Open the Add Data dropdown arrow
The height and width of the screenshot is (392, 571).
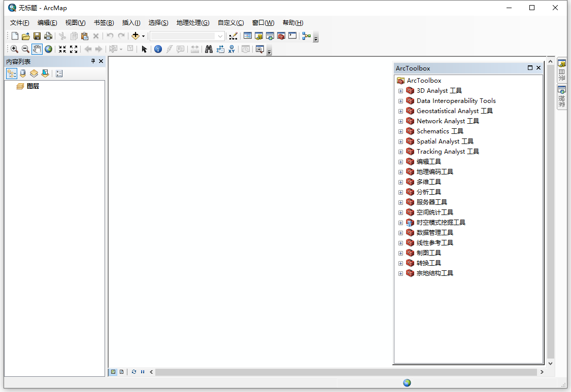tap(144, 36)
